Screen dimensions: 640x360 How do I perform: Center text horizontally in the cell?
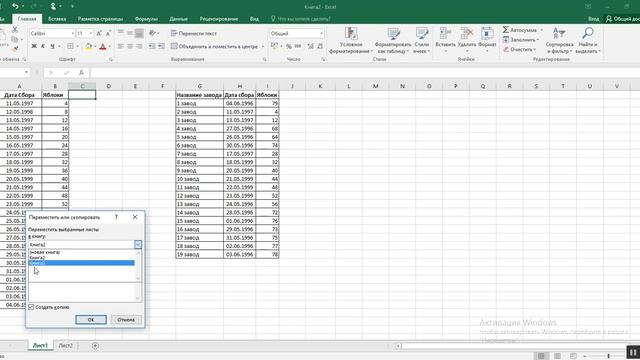[x=130, y=47]
